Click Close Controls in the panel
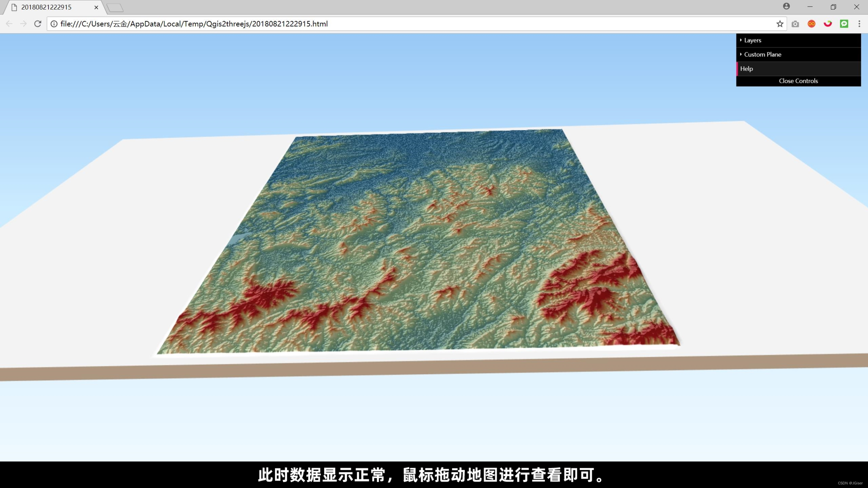 coord(798,80)
